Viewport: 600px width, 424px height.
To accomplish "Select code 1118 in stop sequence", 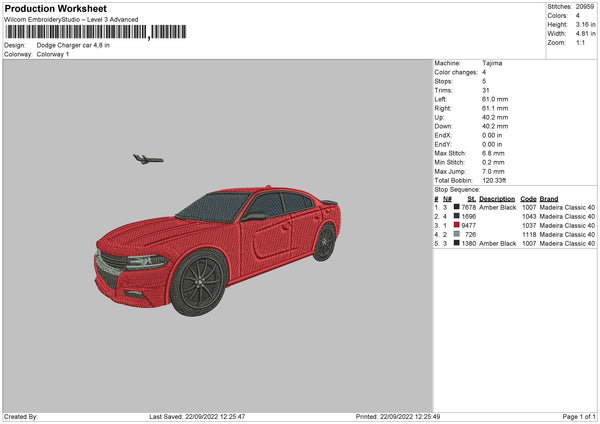I will click(529, 235).
